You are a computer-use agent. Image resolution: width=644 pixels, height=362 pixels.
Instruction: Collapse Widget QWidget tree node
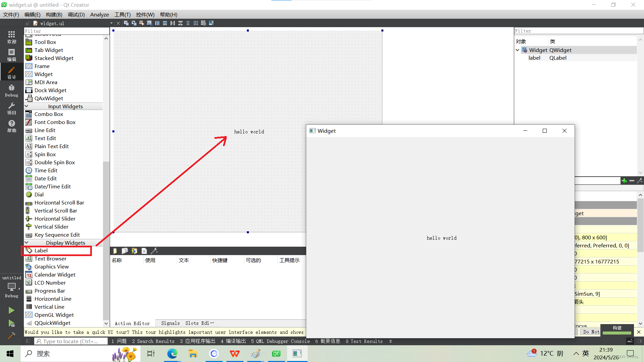pyautogui.click(x=518, y=50)
